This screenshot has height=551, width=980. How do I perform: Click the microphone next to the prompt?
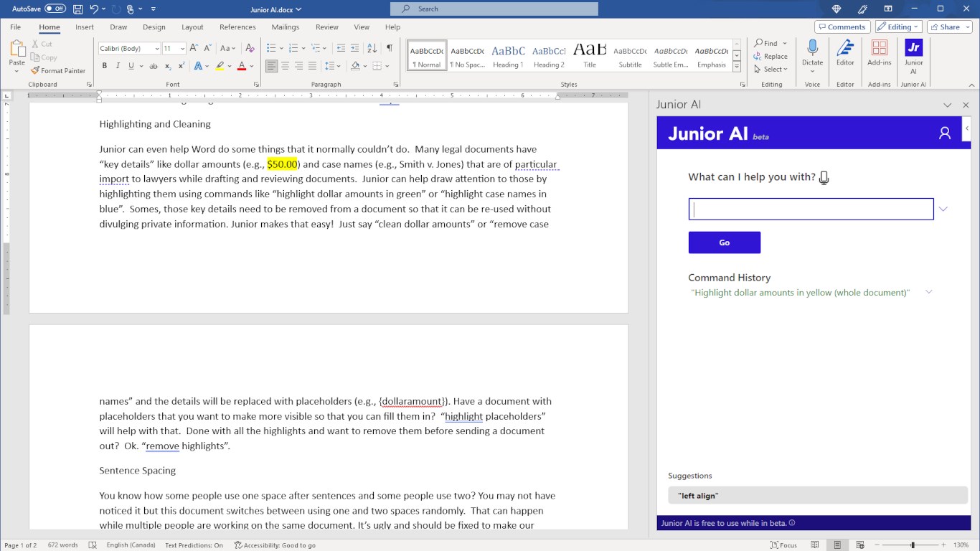click(x=824, y=178)
